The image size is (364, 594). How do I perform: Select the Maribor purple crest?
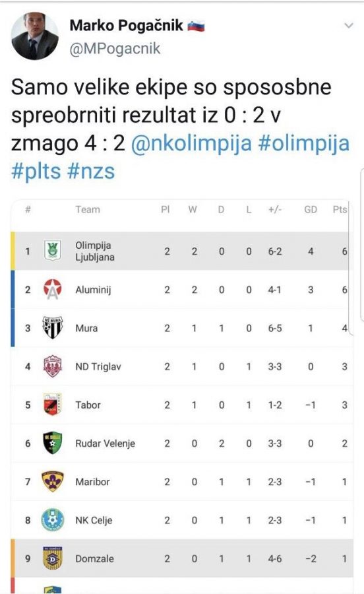pos(52,482)
